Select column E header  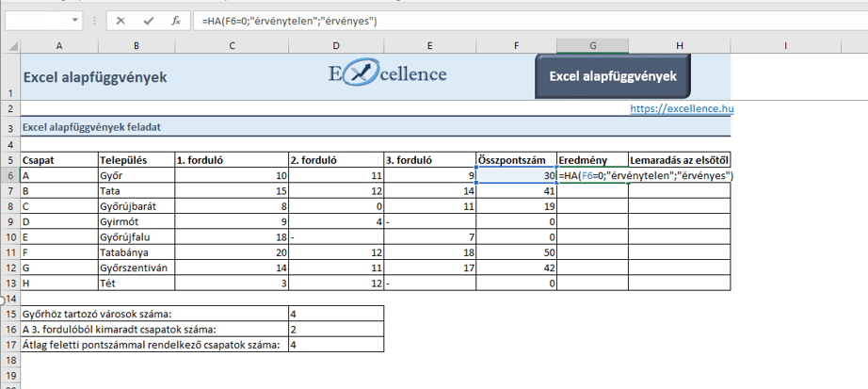[429, 46]
